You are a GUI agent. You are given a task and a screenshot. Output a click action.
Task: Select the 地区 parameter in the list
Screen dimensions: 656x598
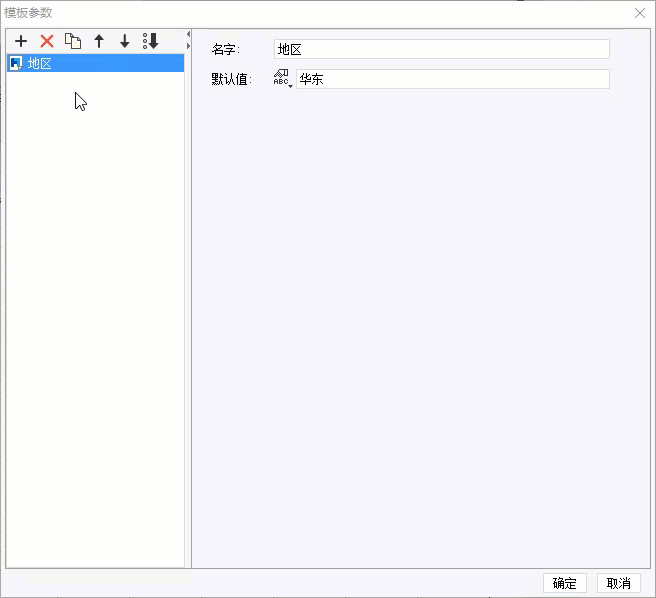pos(95,63)
